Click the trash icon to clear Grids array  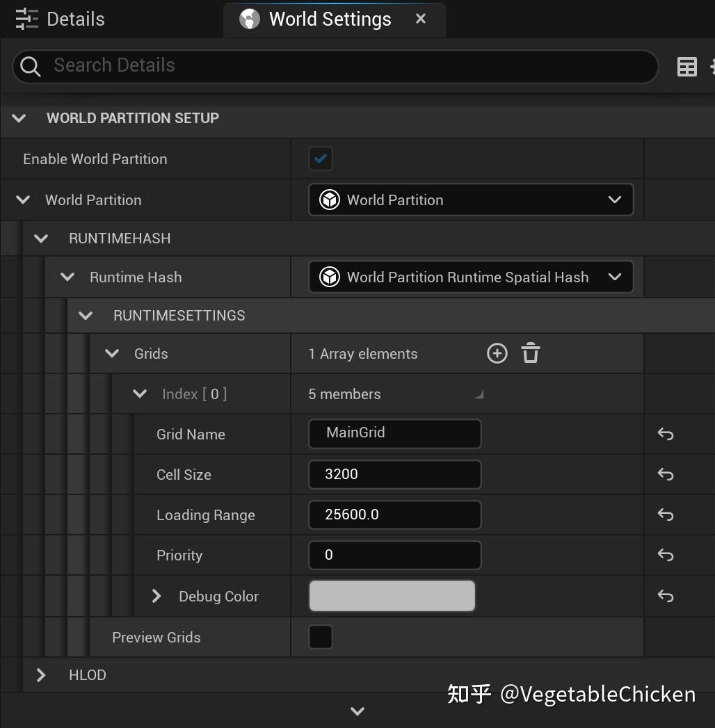pos(530,353)
